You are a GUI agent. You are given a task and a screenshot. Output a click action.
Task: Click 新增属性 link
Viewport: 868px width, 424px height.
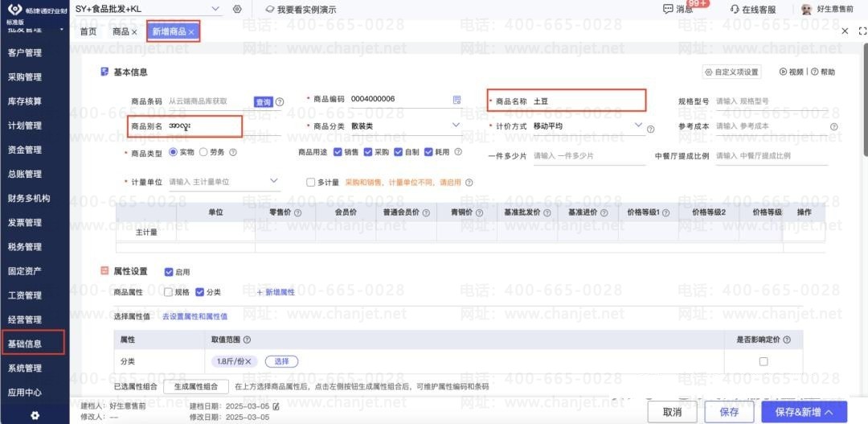[276, 292]
